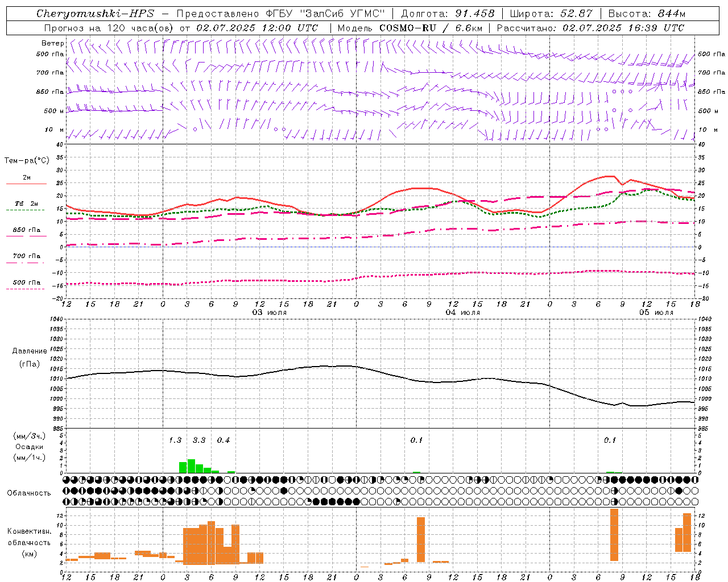Click 'Прогноз на 120 часа(ов)' header text
728x582 pixels.
click(109, 28)
